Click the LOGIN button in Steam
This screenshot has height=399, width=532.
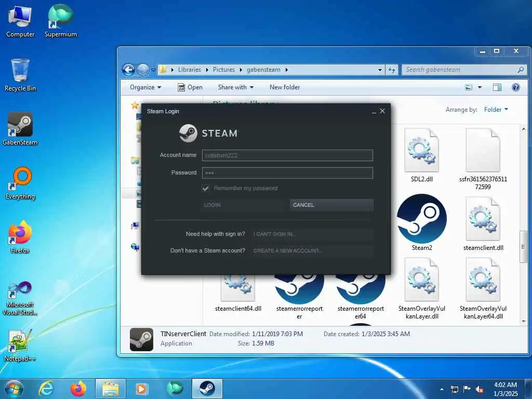click(x=243, y=205)
